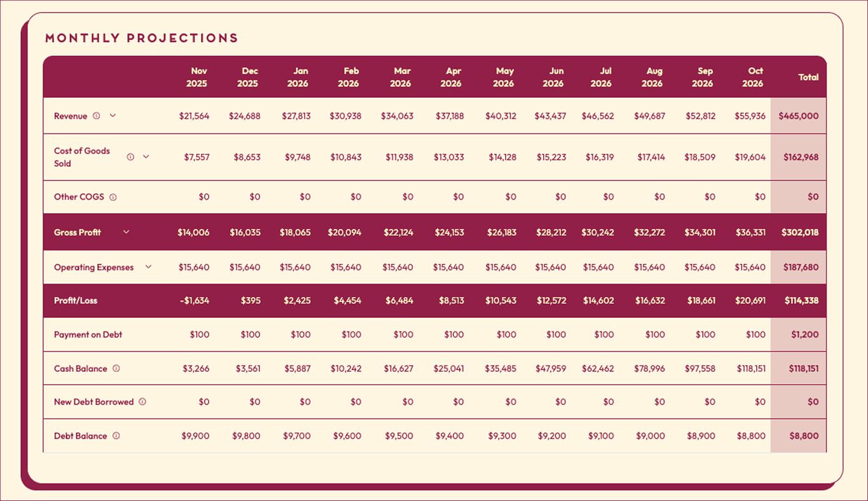
Task: Click the Debt Balance info icon
Action: (116, 436)
